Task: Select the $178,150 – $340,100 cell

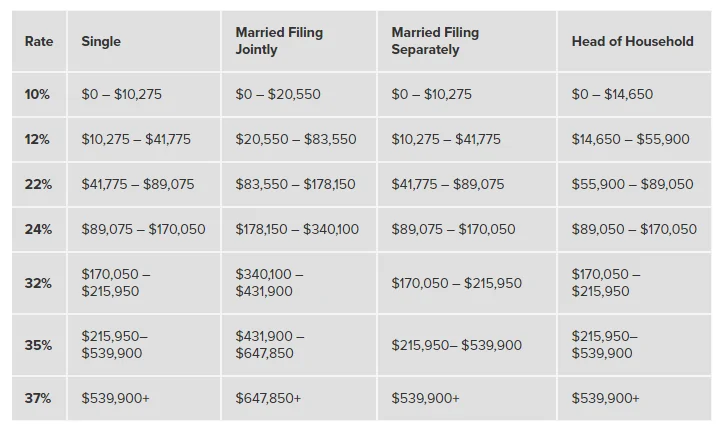Action: (x=299, y=229)
